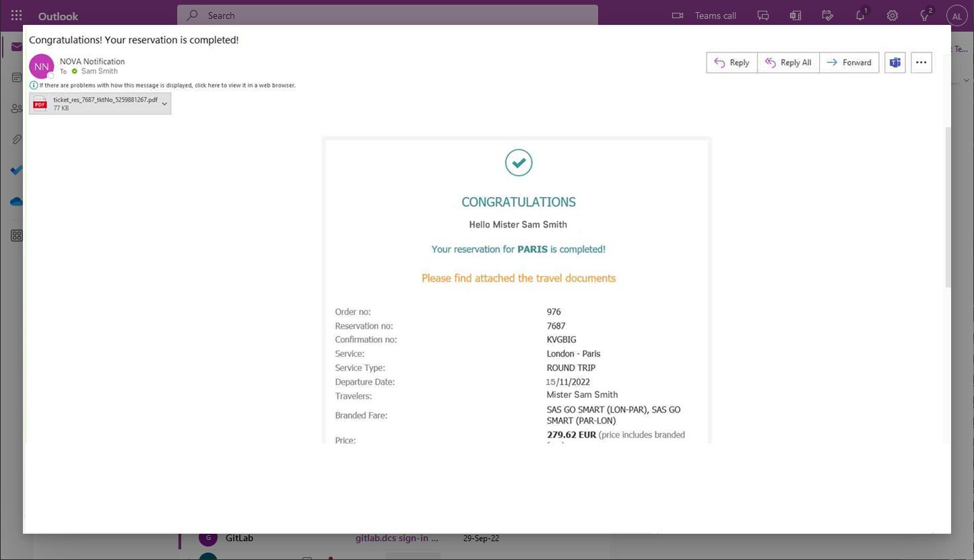Expand the PDF attachment dropdown arrow

(x=164, y=104)
